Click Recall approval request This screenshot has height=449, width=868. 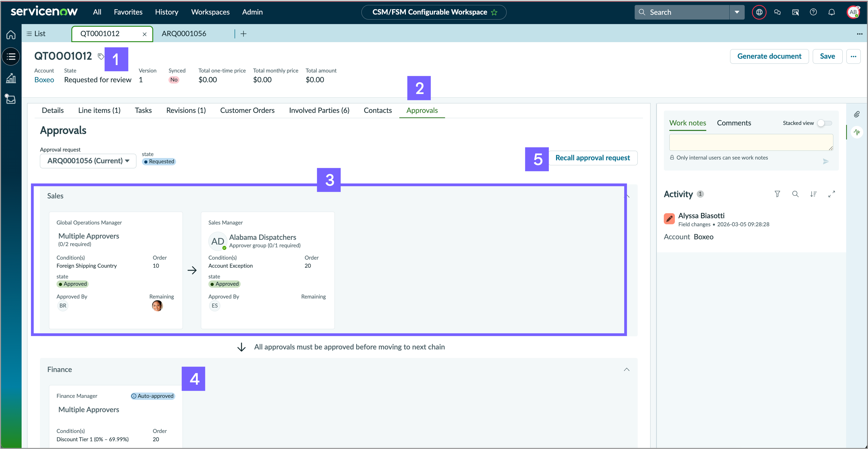[592, 158]
